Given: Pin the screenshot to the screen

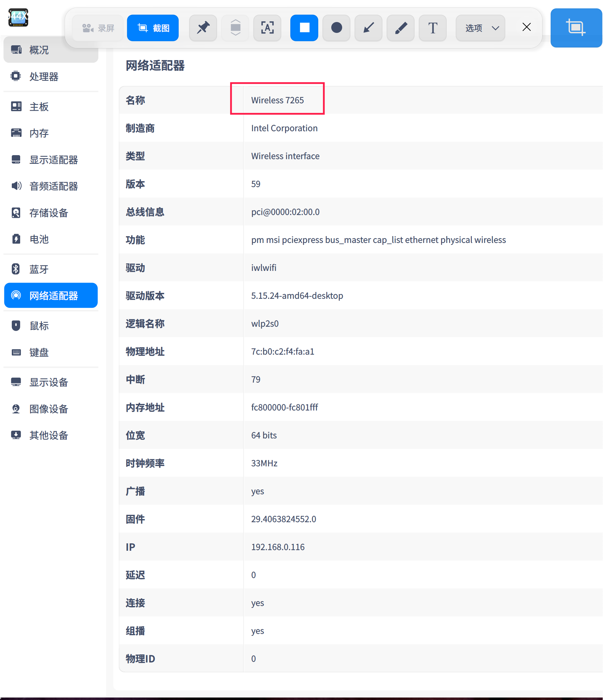Looking at the screenshot, I should [x=203, y=28].
